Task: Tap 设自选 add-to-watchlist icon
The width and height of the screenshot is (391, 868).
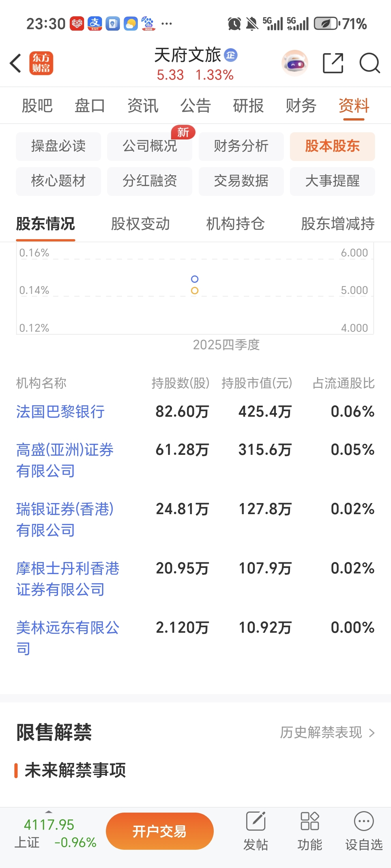Action: click(364, 821)
